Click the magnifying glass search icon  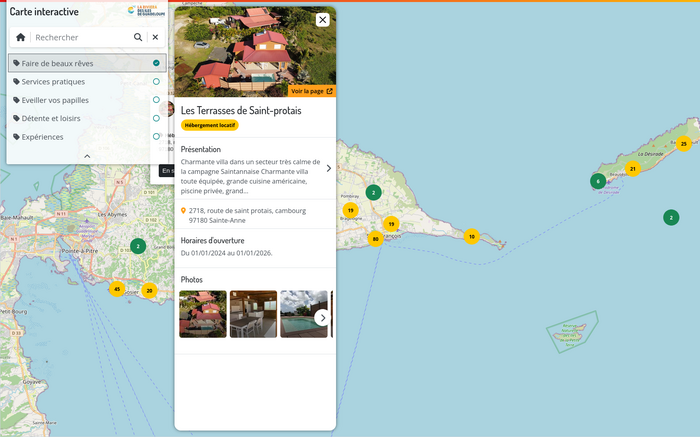(x=138, y=37)
